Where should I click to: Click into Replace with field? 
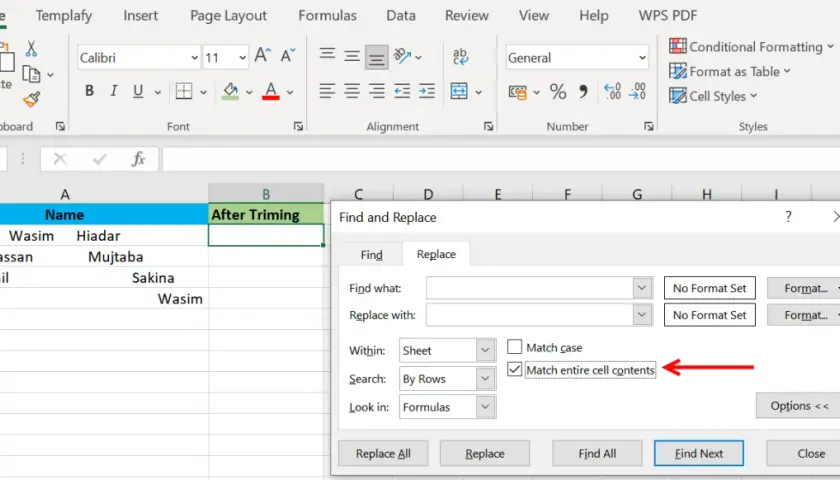[x=529, y=315]
